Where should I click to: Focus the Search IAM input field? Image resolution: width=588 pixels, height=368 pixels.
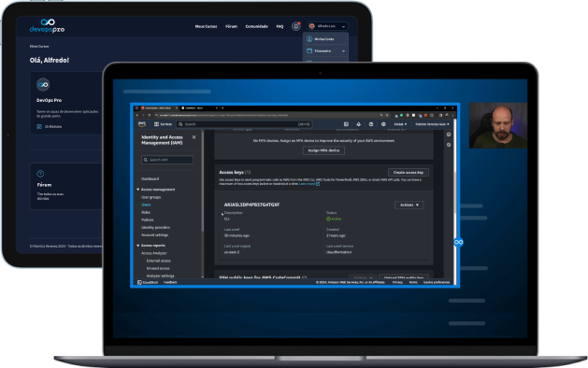167,160
